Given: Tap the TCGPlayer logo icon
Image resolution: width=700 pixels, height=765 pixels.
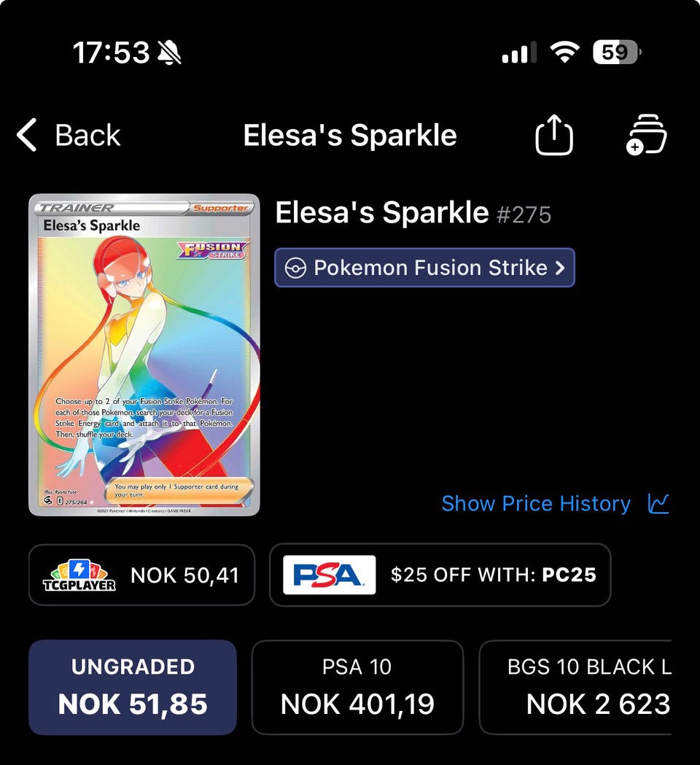Looking at the screenshot, I should 79,575.
